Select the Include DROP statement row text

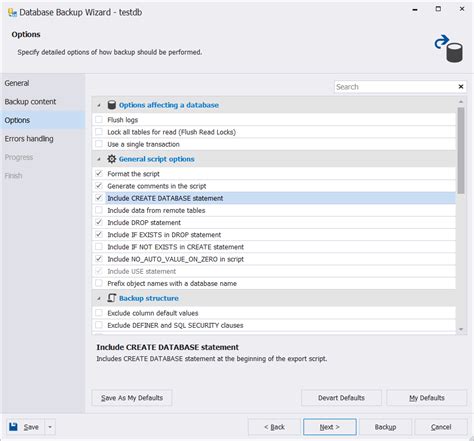tap(144, 222)
